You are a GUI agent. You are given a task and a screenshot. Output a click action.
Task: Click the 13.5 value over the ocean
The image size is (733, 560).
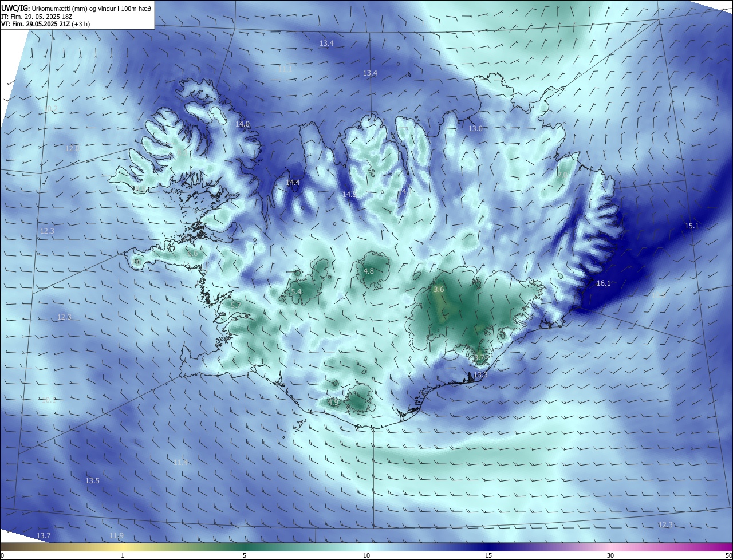(92, 480)
